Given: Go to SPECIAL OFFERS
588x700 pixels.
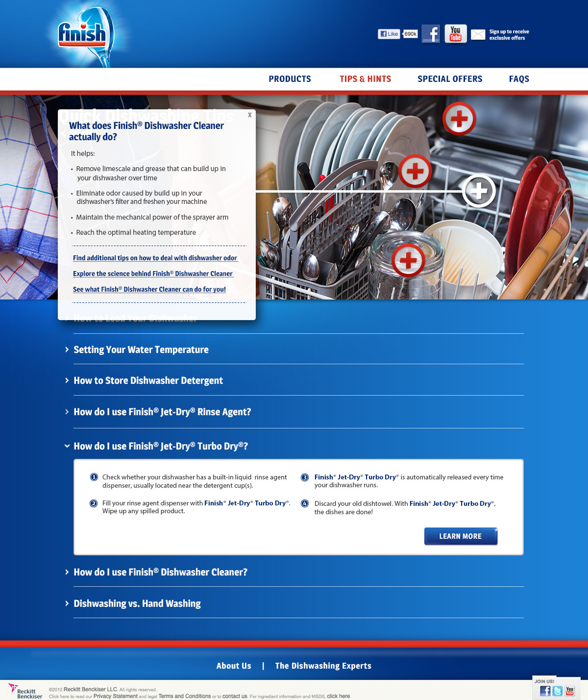Looking at the screenshot, I should click(x=450, y=79).
